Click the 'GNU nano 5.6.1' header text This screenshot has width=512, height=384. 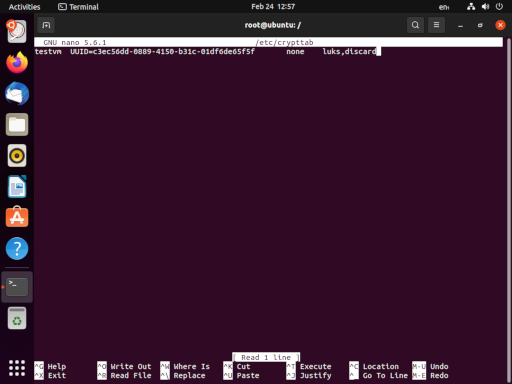point(75,43)
